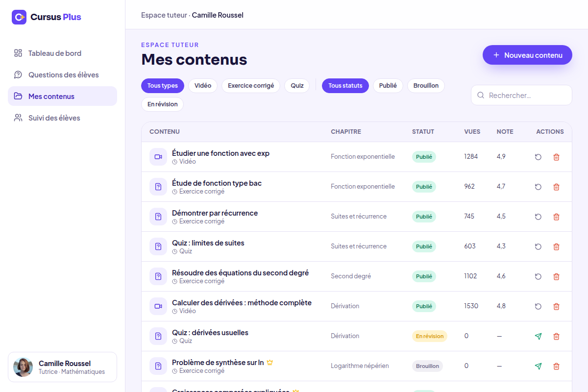Select Mes contenus in sidebar
The height and width of the screenshot is (392, 588).
point(62,96)
